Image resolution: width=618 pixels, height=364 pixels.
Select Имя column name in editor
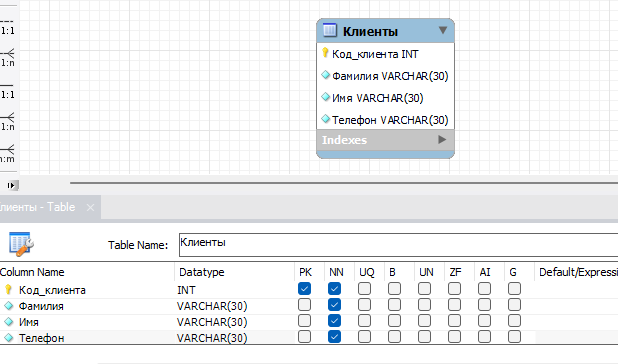(28, 322)
